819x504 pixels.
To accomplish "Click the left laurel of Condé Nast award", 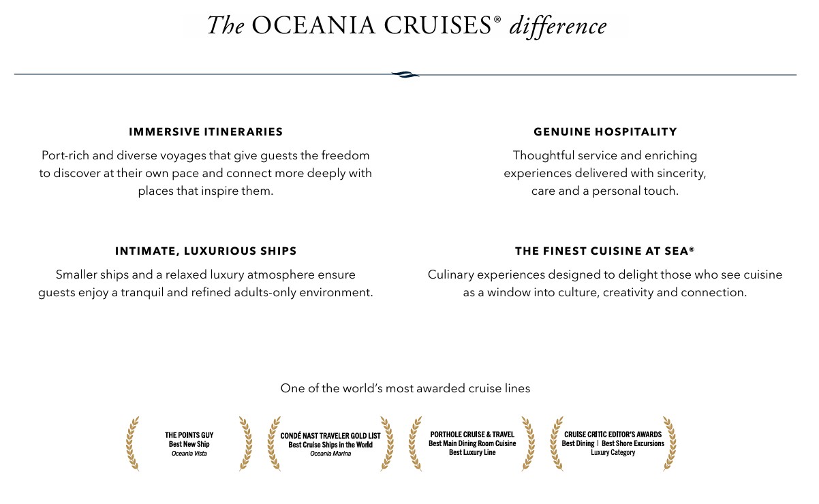I will point(274,443).
